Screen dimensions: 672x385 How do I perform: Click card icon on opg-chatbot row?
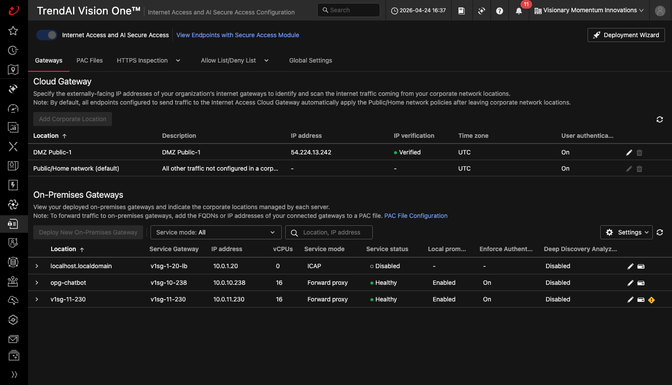tap(641, 283)
